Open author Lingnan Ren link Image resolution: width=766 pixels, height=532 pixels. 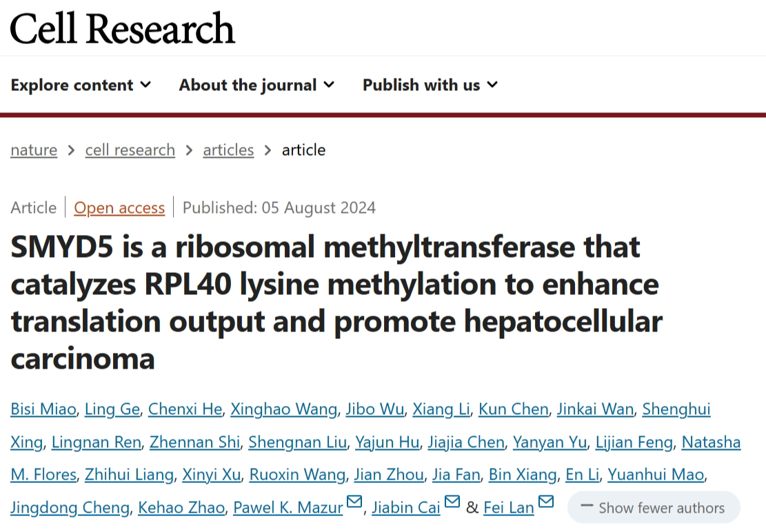pyautogui.click(x=97, y=442)
